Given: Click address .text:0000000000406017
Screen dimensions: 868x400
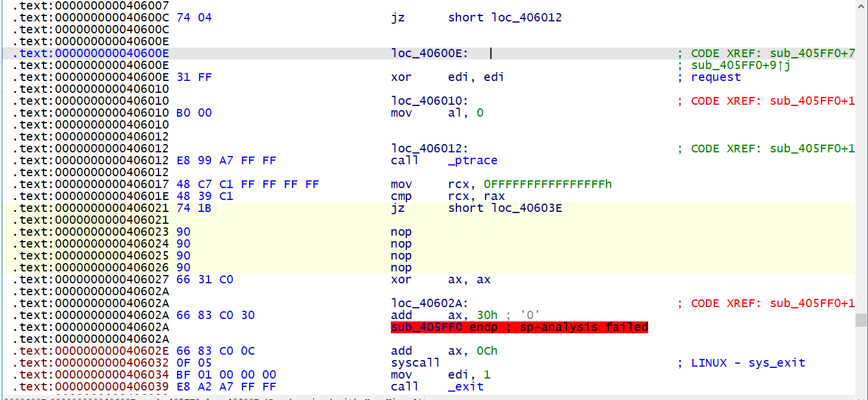Looking at the screenshot, I should point(89,184).
